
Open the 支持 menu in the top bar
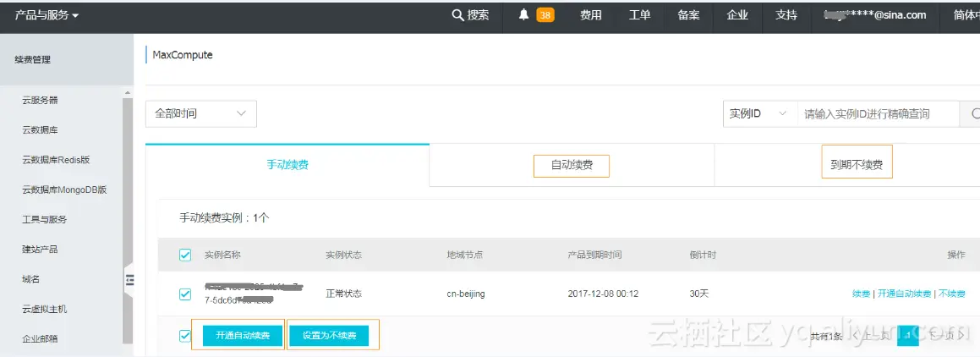[x=786, y=15]
